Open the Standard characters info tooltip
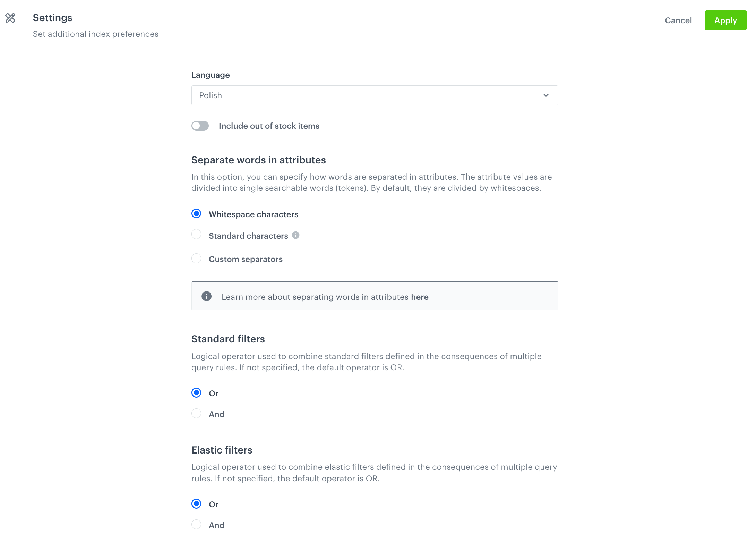Screen dimensions: 756x542 click(295, 235)
